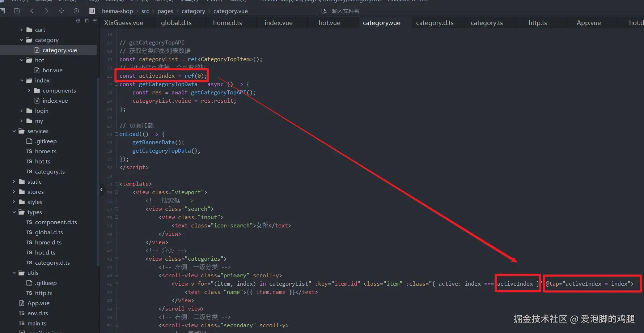Switch to the XtxGuess.vue tab
Screen dimensions: 644x333
[x=124, y=23]
